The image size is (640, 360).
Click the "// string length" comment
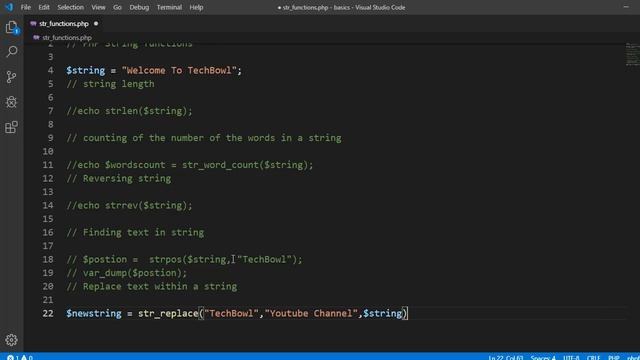click(x=111, y=84)
